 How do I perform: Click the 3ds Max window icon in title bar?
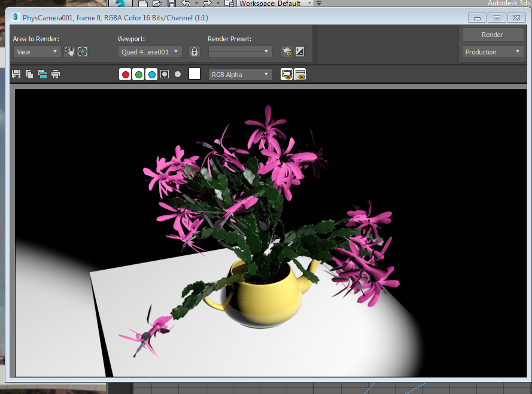16,17
